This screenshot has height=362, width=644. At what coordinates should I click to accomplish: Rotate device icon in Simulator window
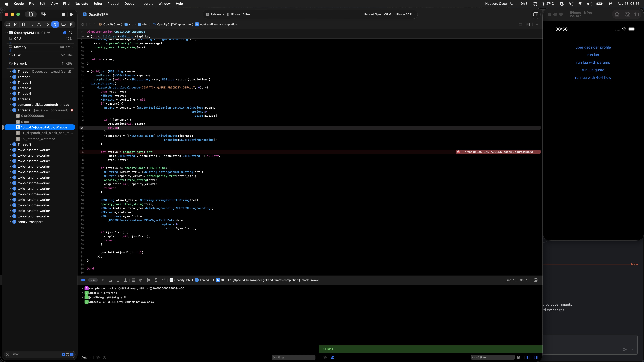click(x=636, y=14)
